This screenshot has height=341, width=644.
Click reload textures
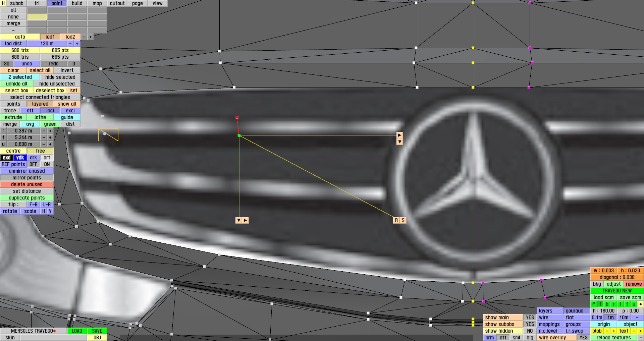pyautogui.click(x=614, y=338)
